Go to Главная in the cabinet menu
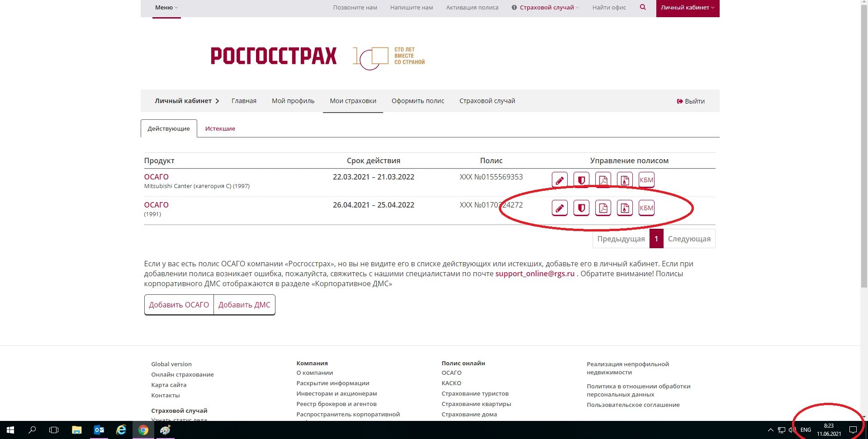The image size is (868, 439). [x=244, y=101]
